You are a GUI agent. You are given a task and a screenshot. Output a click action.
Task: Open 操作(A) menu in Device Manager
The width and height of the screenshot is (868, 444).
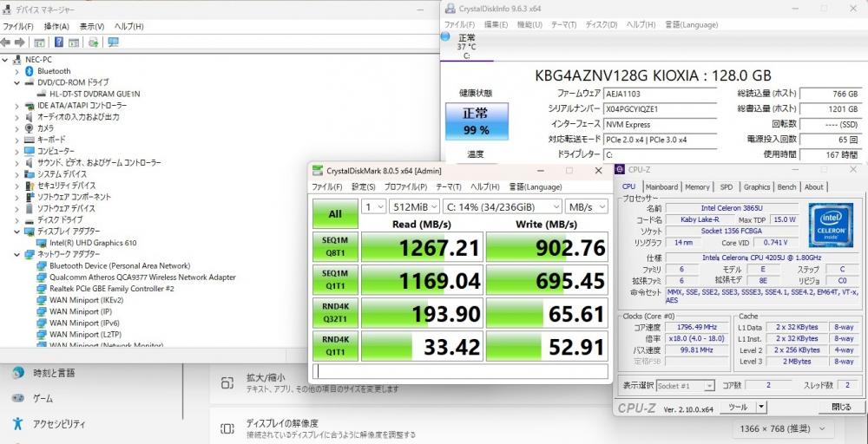56,26
